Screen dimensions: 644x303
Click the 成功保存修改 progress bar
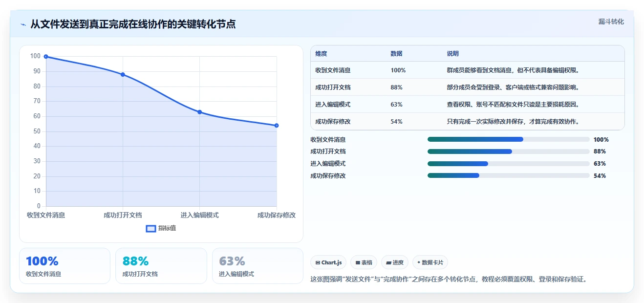(509, 175)
